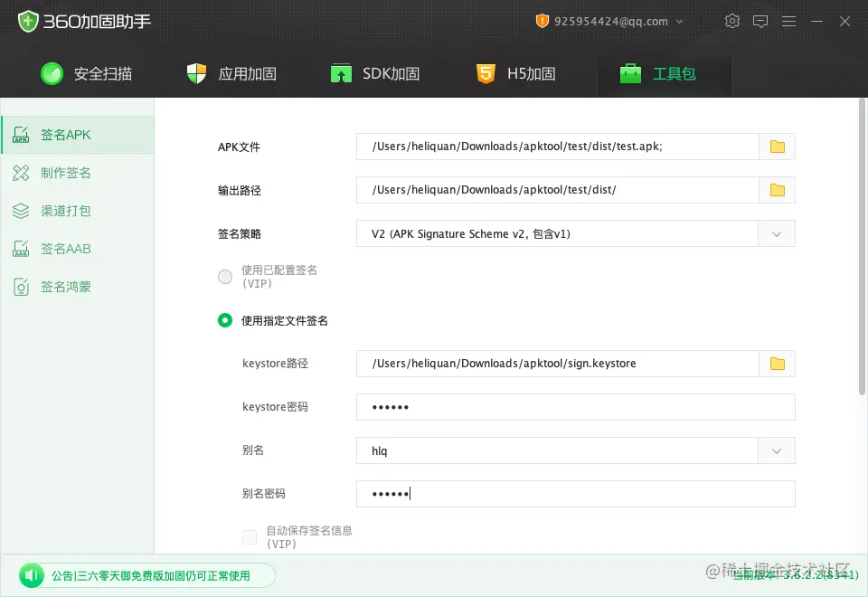Open account dropdown next to 925954424@qq.com
The height and width of the screenshot is (597, 868).
point(680,22)
